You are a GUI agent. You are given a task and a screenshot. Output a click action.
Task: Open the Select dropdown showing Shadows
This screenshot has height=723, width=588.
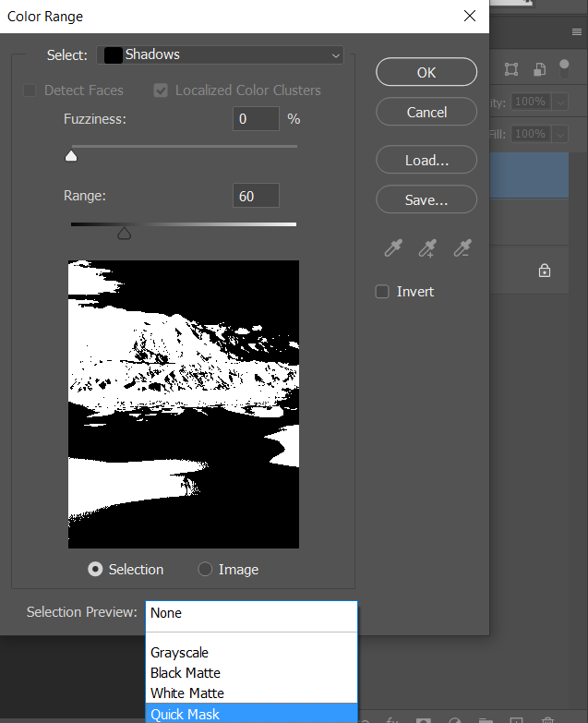pyautogui.click(x=220, y=55)
